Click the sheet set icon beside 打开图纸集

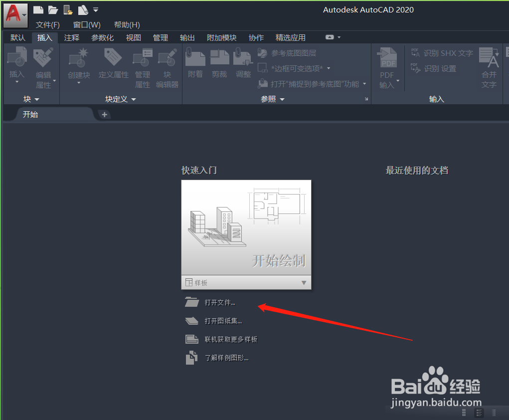click(x=192, y=321)
